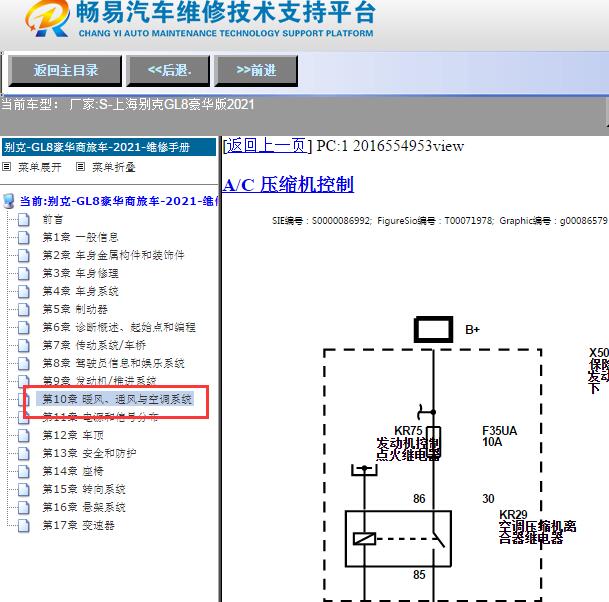Click the page icon beside 第8章
The image size is (609, 602).
pos(24,364)
